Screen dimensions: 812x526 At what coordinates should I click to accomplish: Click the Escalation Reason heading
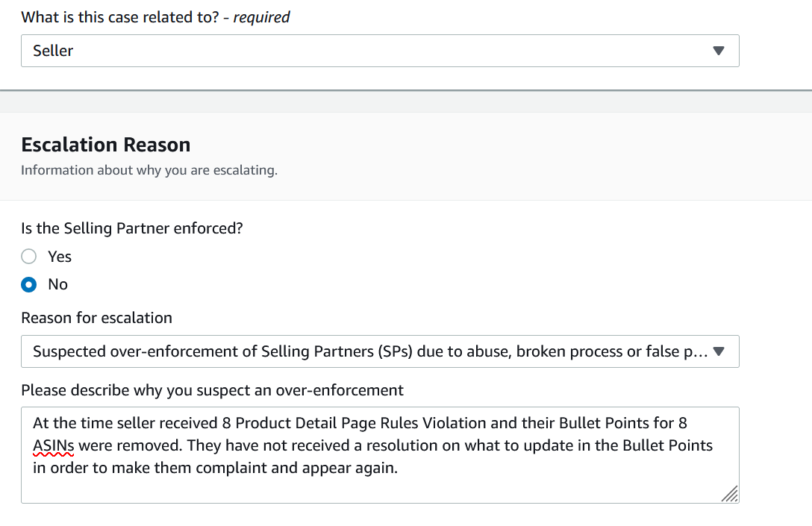coord(106,145)
